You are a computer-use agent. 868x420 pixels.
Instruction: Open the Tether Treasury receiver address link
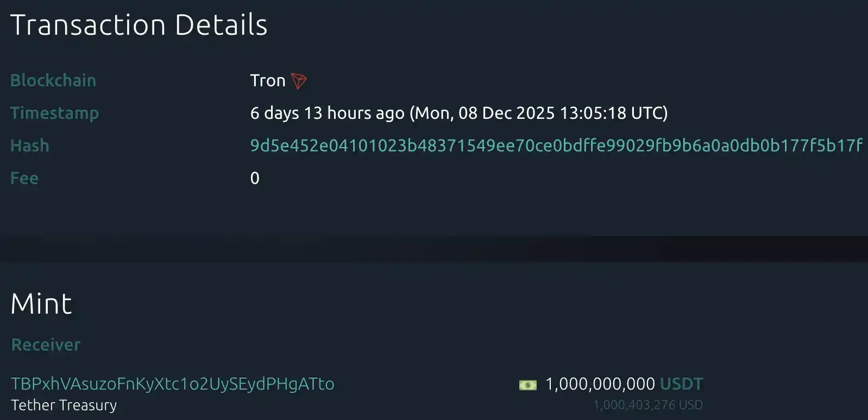coord(172,384)
